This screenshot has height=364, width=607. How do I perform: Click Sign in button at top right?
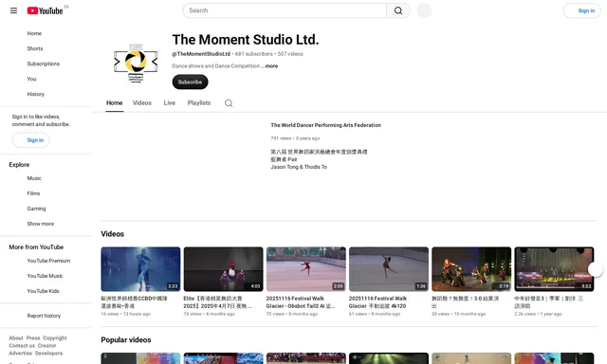[581, 10]
